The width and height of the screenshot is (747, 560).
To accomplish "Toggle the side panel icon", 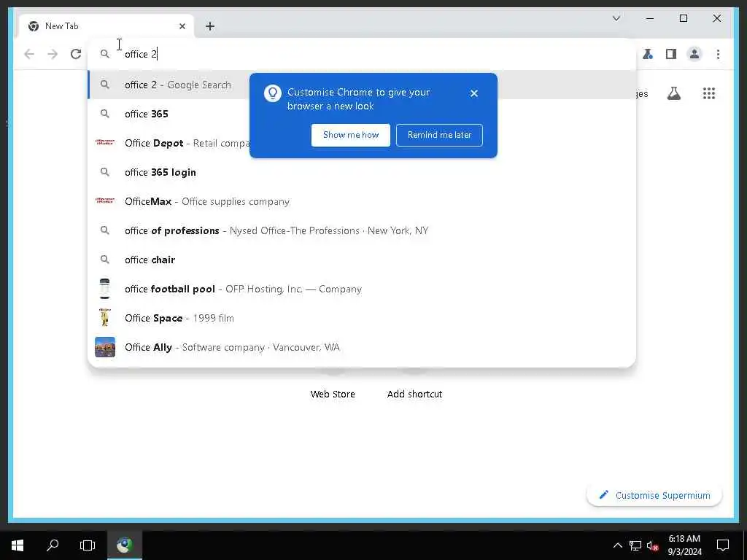I will (x=671, y=54).
